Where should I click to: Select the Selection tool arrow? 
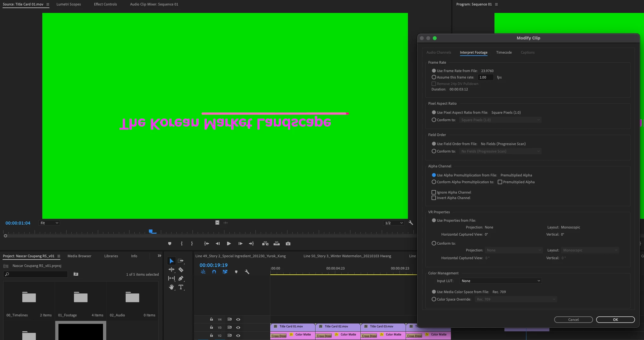click(171, 261)
